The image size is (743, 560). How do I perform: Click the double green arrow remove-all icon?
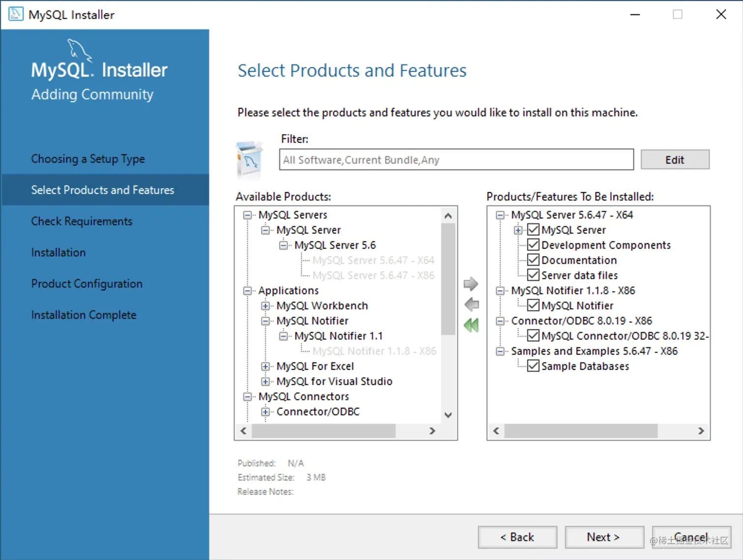point(471,325)
